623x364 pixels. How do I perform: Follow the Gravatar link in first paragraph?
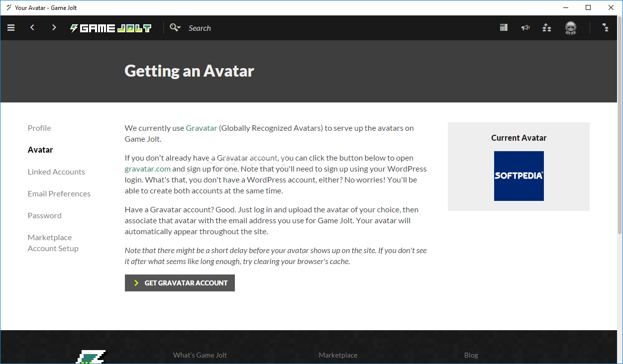coord(202,128)
